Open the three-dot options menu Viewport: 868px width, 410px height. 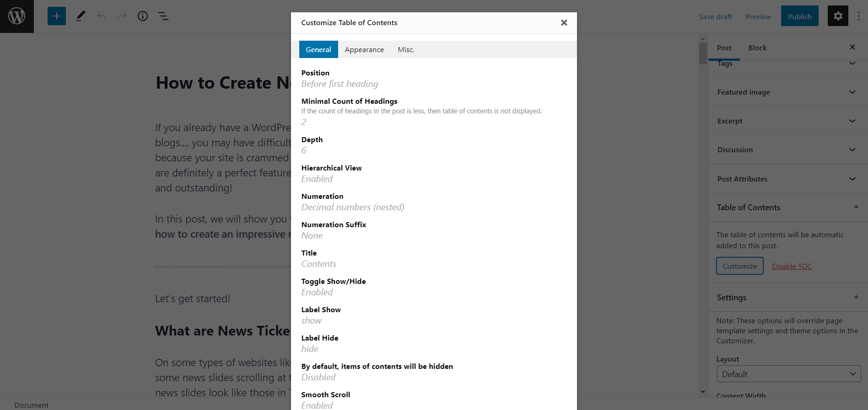click(x=859, y=16)
